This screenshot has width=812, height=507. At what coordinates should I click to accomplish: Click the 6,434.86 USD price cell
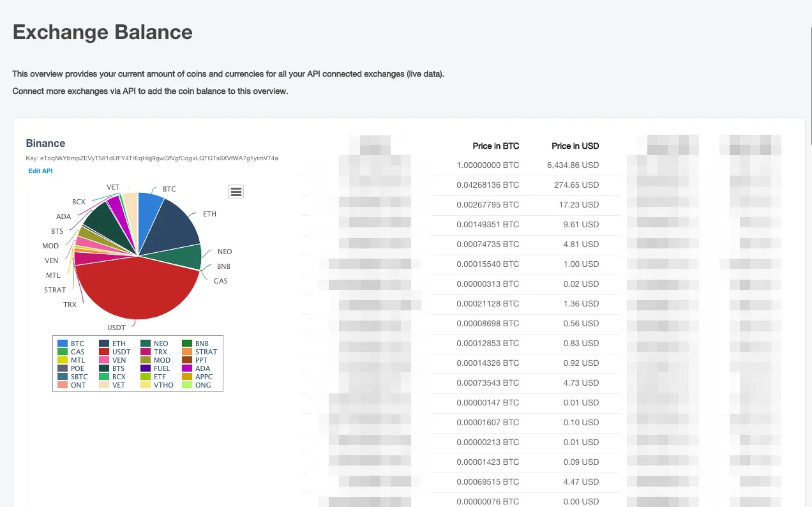point(573,165)
